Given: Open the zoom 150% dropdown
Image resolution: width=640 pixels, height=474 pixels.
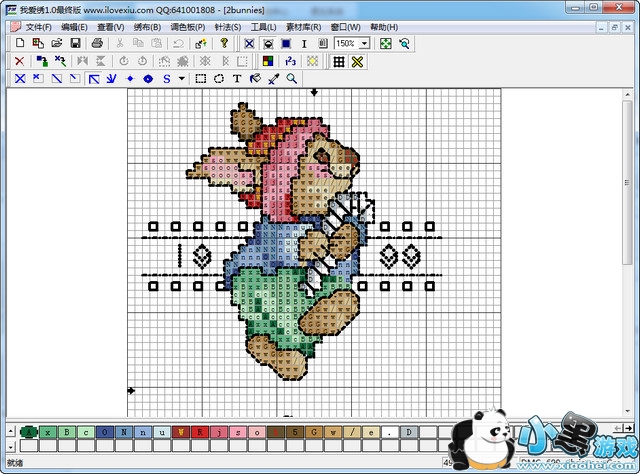Looking at the screenshot, I should click(x=364, y=43).
